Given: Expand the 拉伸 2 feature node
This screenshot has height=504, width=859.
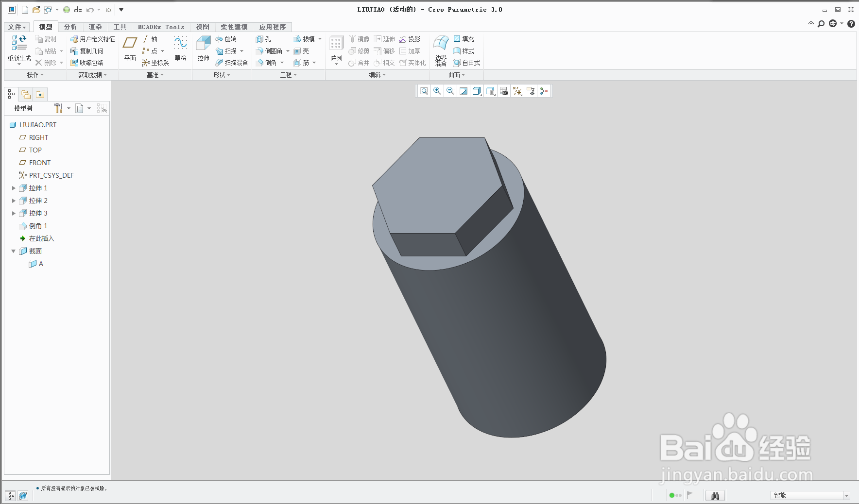Looking at the screenshot, I should (x=14, y=201).
